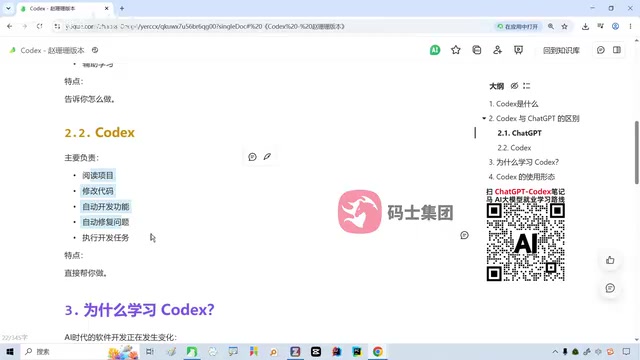
Task: Go forward in the browser
Action: (24, 26)
